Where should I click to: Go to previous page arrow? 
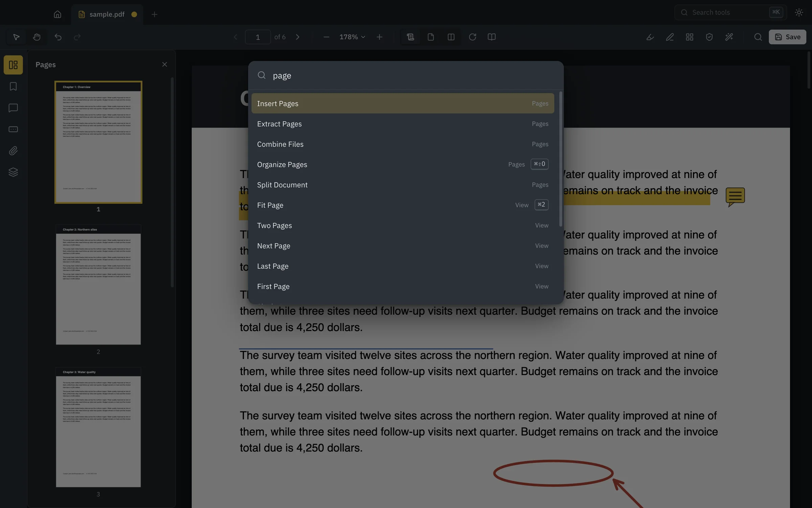click(x=235, y=37)
